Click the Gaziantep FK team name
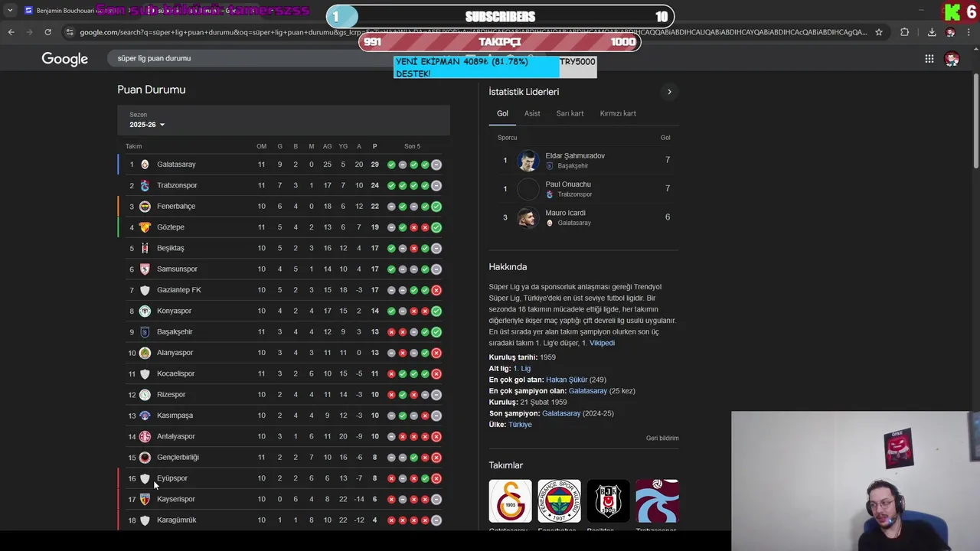Viewport: 980px width, 551px height. click(179, 290)
